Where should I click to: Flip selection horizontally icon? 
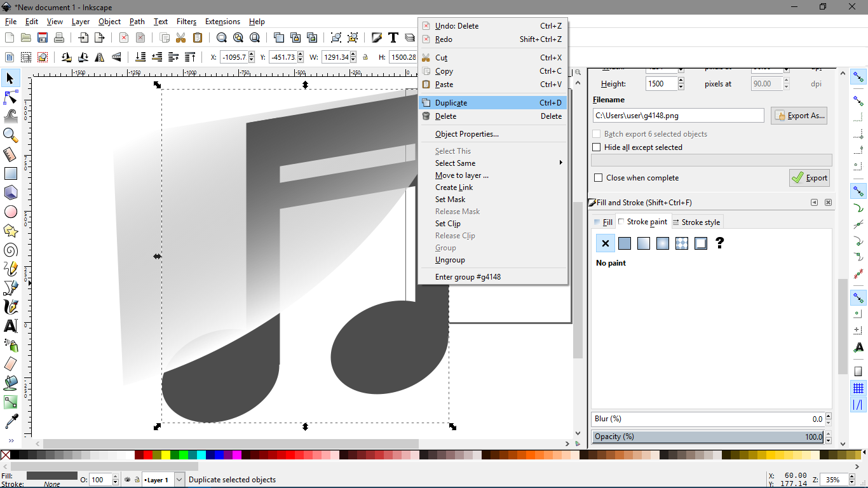[x=100, y=57]
